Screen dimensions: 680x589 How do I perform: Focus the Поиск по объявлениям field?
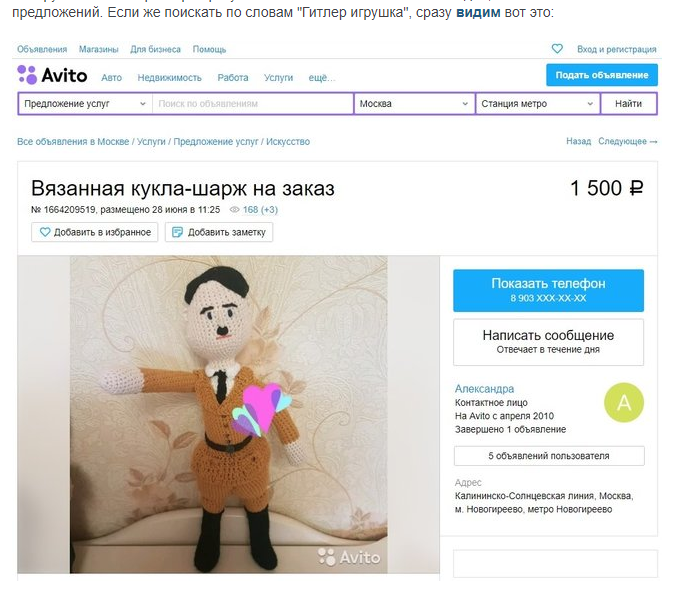[253, 104]
